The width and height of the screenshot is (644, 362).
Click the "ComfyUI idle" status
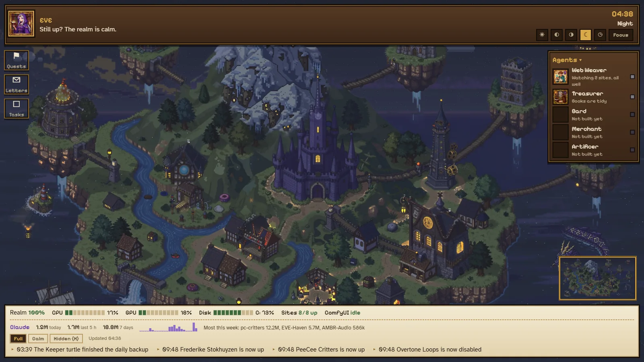pyautogui.click(x=343, y=313)
